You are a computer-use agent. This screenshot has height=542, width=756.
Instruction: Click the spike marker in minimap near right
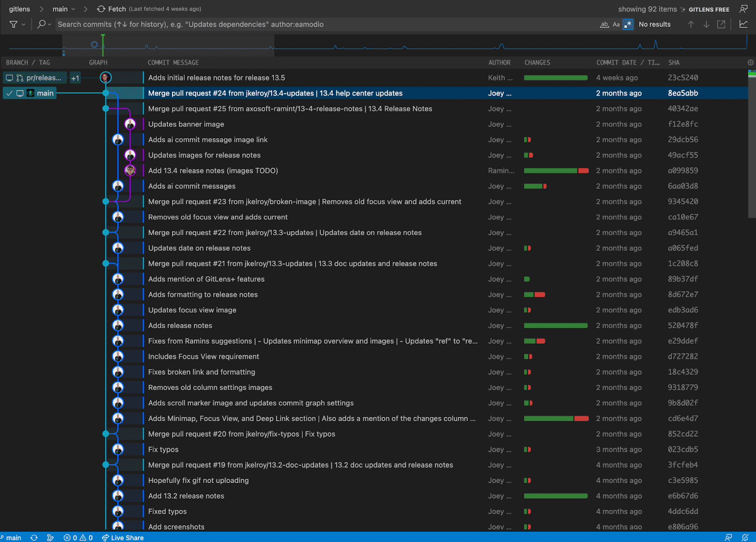coord(656,44)
